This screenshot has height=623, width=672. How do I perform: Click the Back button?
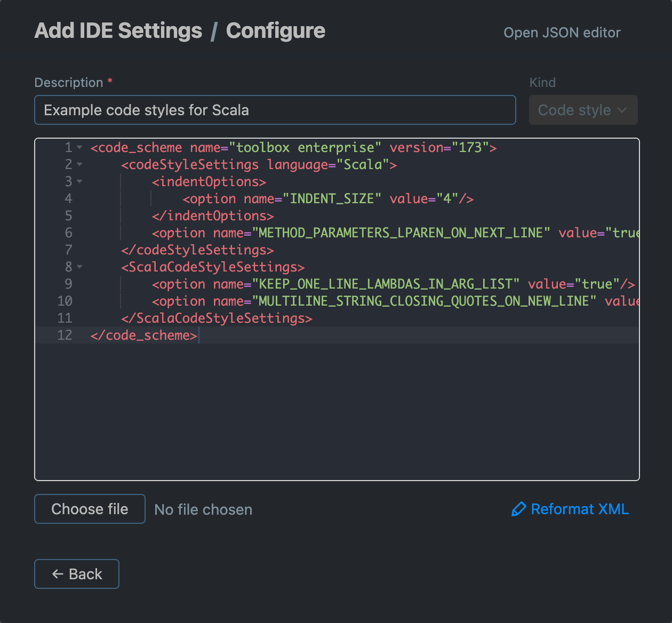coord(76,573)
